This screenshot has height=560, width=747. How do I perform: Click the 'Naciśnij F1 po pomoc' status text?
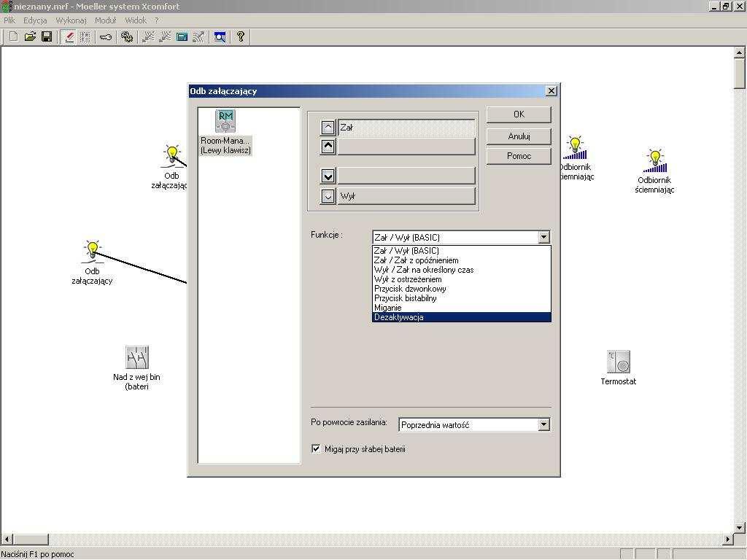pyautogui.click(x=38, y=554)
